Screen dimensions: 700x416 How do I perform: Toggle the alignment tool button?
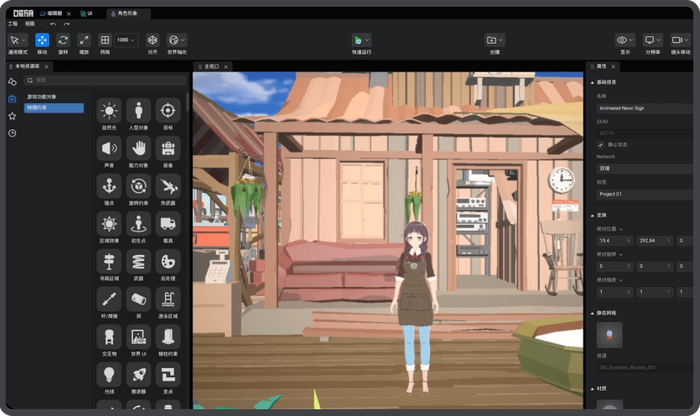coord(152,40)
